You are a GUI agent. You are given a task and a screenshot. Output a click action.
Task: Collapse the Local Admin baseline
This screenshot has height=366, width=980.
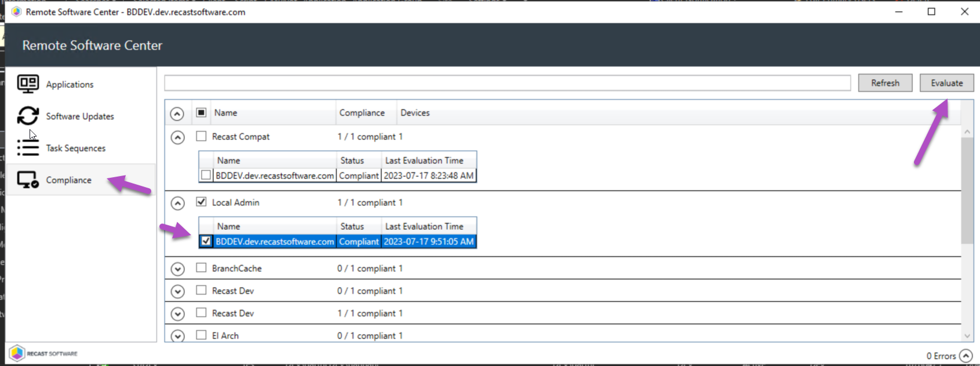(177, 203)
